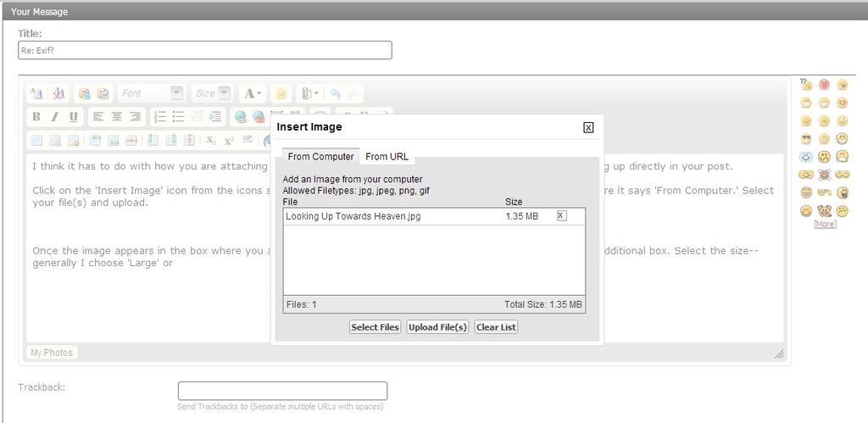Center align the text

tap(116, 117)
